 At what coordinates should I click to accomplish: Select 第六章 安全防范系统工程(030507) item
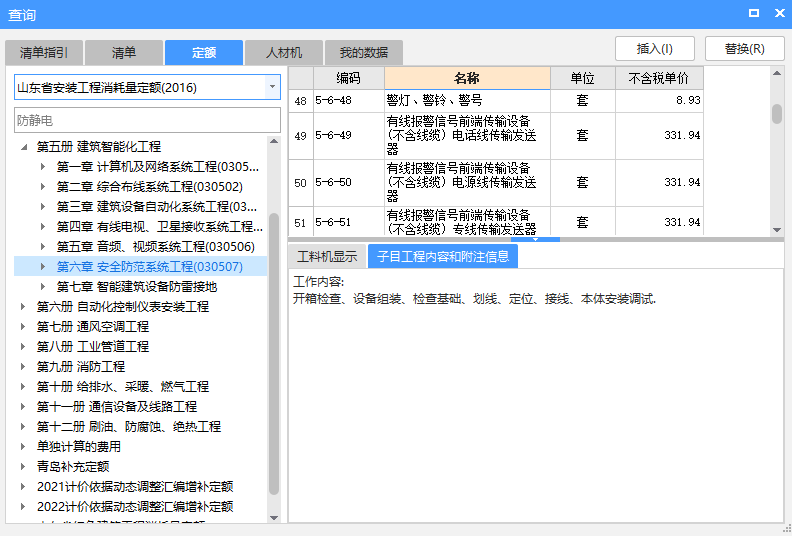point(150,267)
